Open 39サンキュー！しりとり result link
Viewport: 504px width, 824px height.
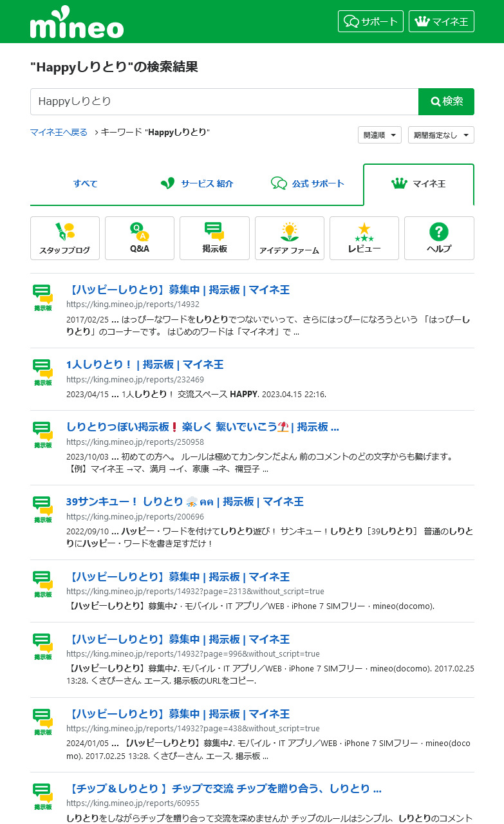click(x=185, y=502)
